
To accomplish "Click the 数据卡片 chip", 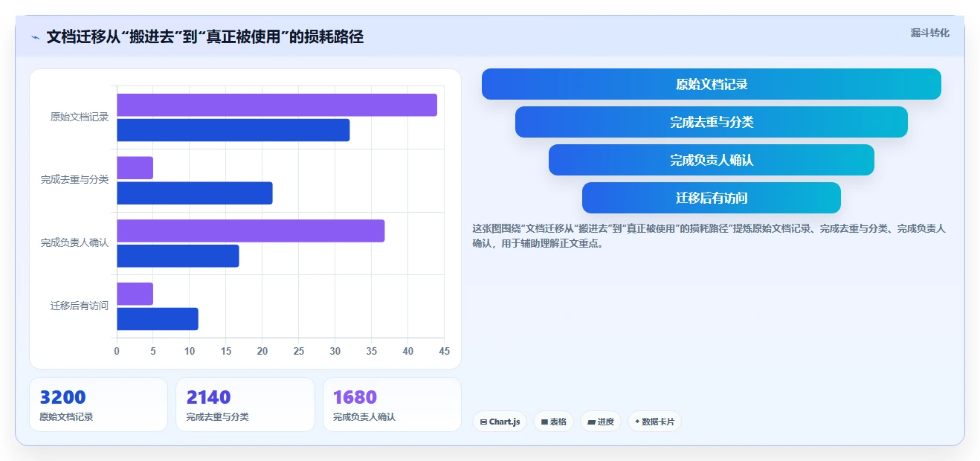I will 654,422.
